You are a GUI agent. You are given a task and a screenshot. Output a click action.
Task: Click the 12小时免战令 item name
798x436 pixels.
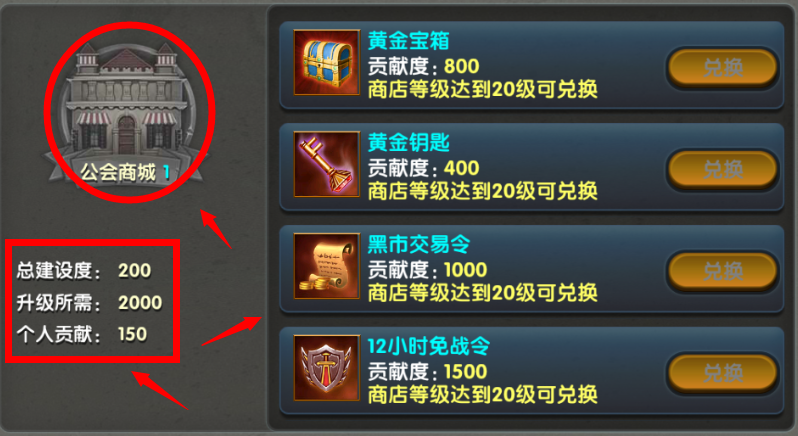[x=429, y=346]
